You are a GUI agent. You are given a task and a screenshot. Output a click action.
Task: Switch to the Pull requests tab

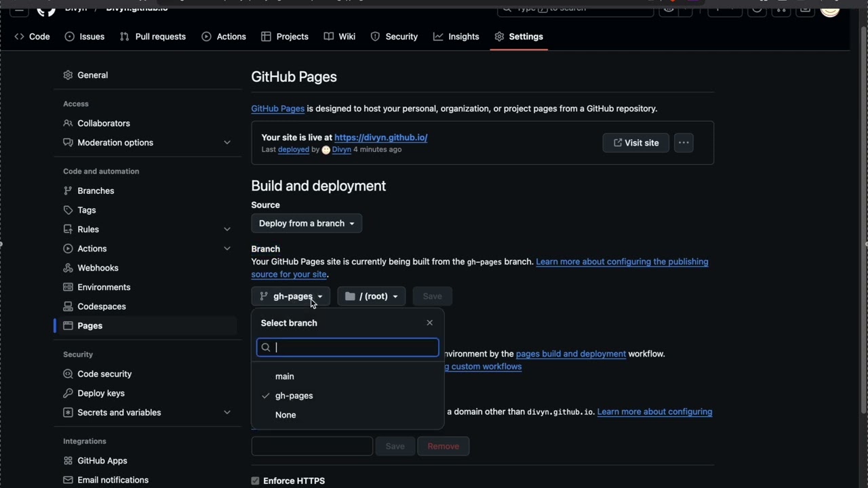point(153,37)
